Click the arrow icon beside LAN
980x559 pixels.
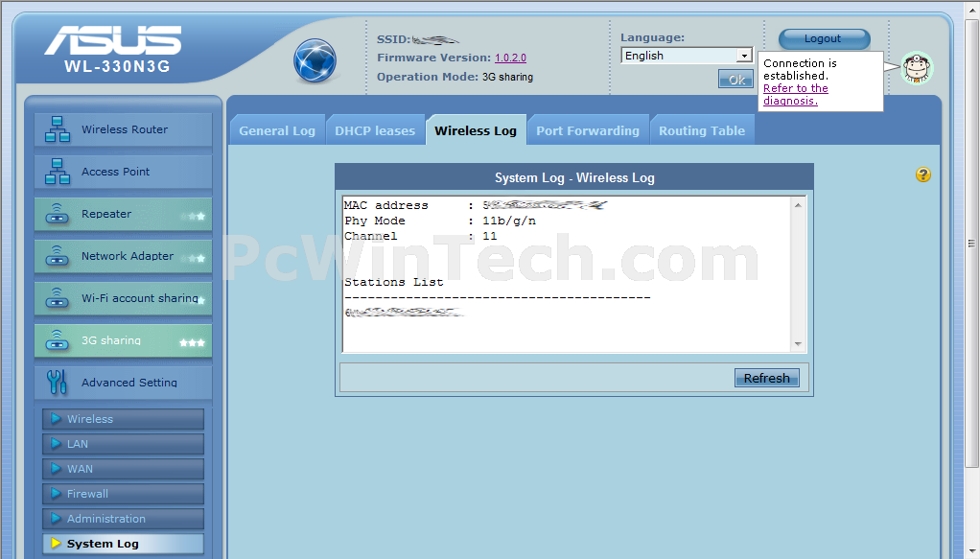[56, 443]
